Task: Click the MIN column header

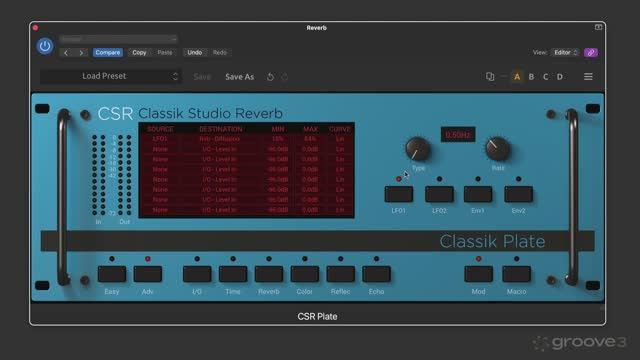Action: (x=278, y=129)
